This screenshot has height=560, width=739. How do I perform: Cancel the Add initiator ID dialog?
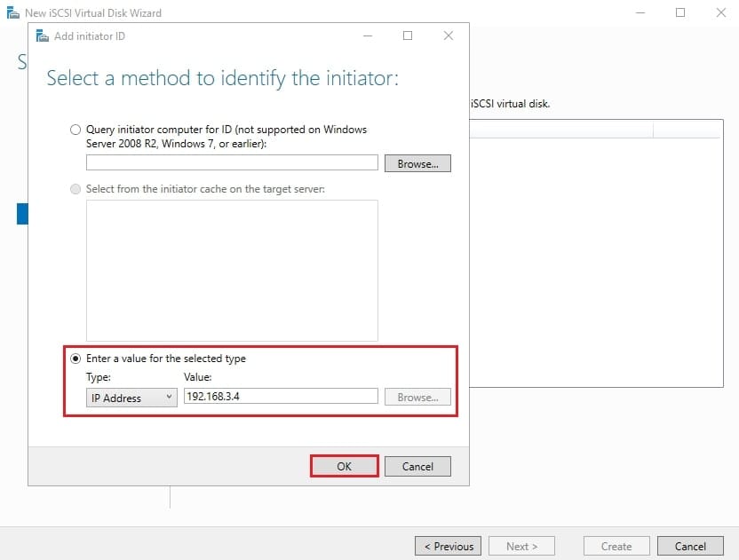tap(417, 466)
